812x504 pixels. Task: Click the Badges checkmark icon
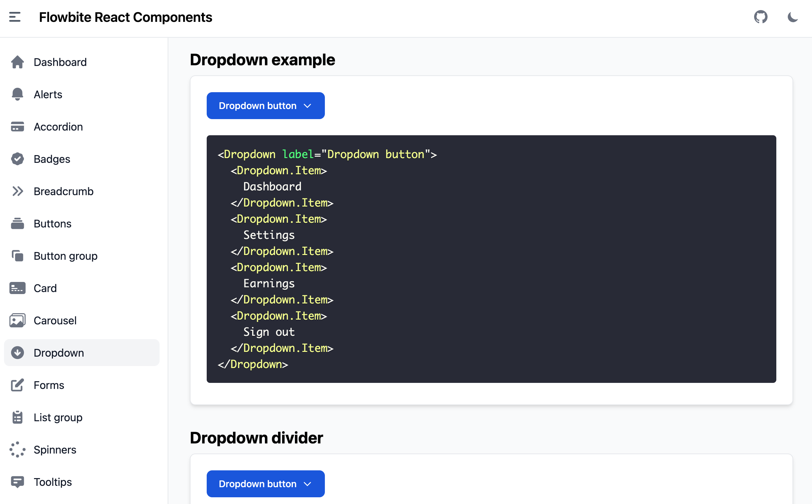18,159
